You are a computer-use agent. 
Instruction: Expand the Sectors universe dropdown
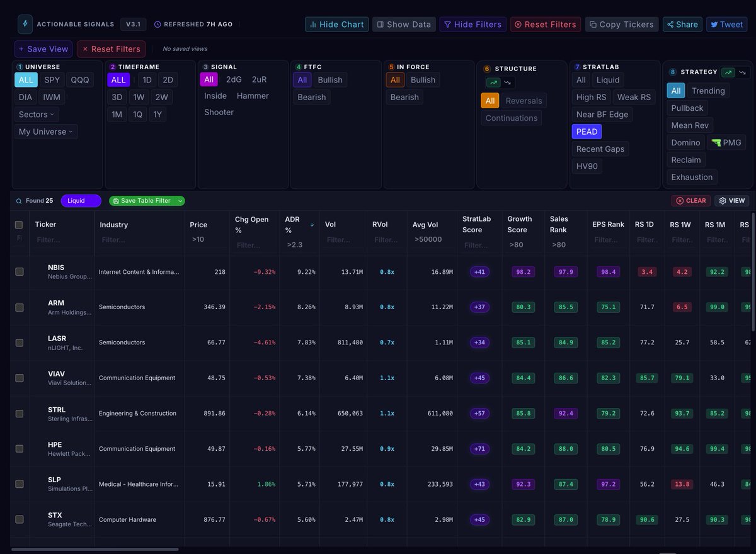click(37, 115)
